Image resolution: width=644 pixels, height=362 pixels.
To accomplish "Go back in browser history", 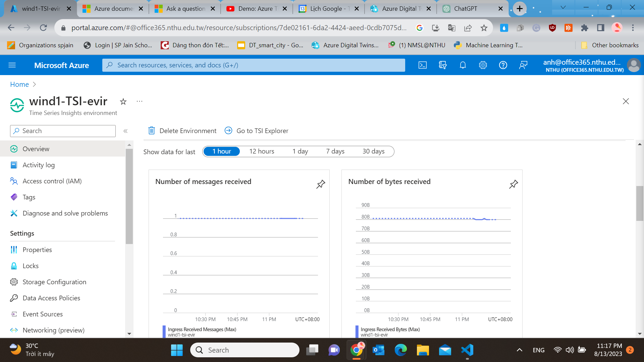I will [11, 28].
